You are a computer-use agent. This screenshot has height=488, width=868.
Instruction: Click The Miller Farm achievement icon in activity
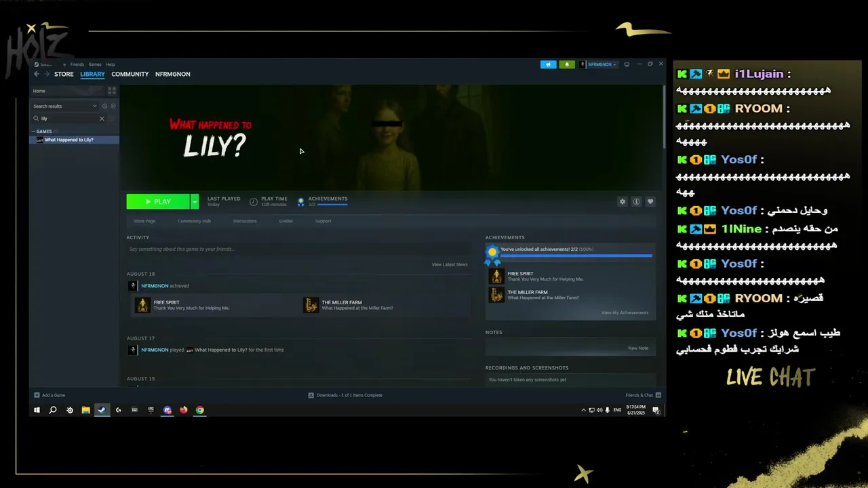[311, 305]
